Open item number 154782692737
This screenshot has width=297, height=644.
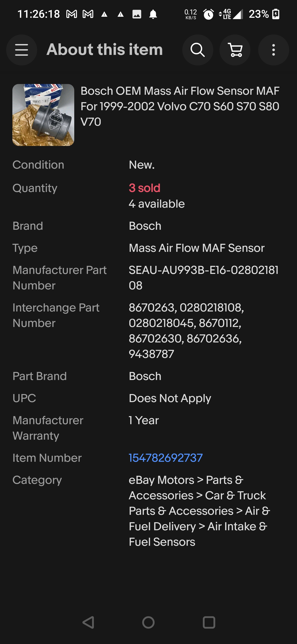[x=165, y=458]
